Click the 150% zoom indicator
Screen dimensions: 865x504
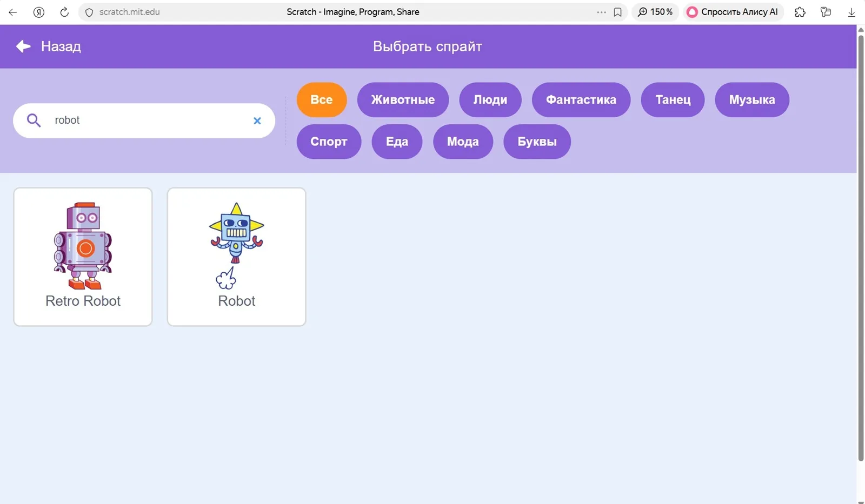[655, 12]
